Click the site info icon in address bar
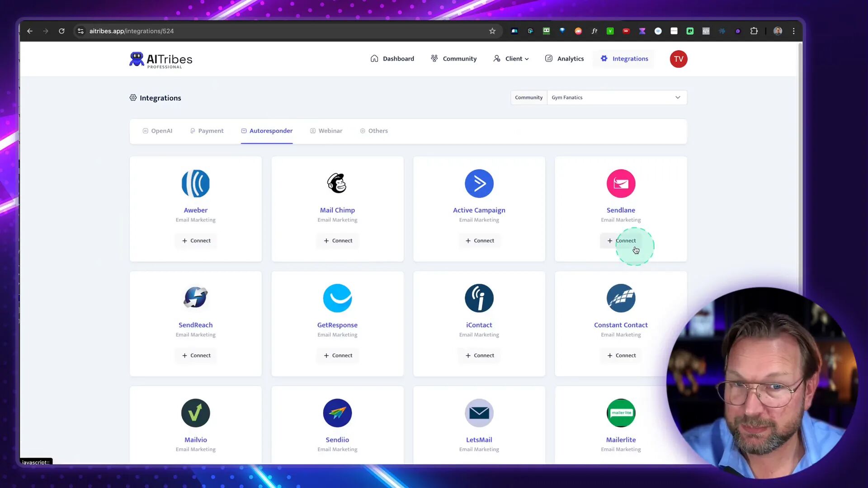Image resolution: width=868 pixels, height=488 pixels. (x=80, y=31)
